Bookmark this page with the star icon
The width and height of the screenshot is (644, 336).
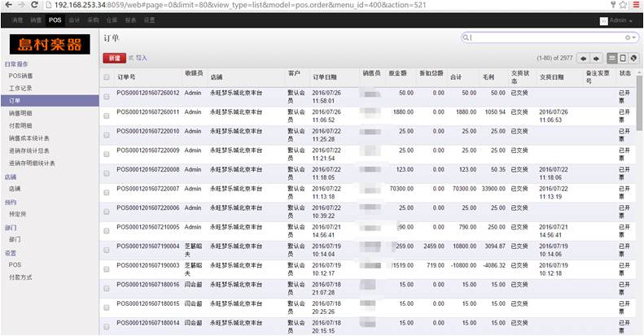[x=623, y=5]
